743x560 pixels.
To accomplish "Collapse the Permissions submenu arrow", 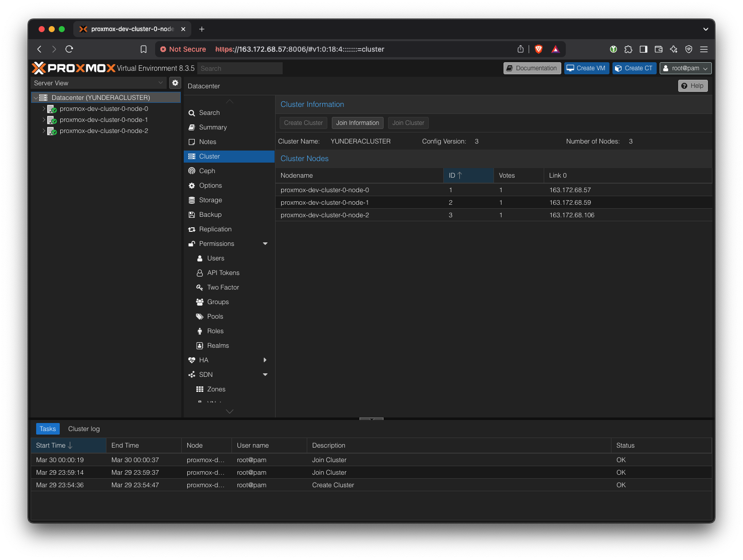I will [x=265, y=244].
